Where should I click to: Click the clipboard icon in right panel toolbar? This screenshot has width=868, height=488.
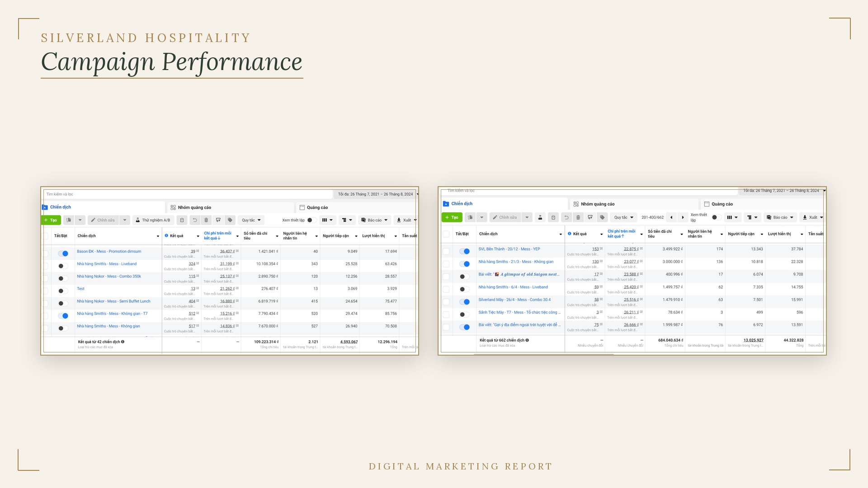553,217
